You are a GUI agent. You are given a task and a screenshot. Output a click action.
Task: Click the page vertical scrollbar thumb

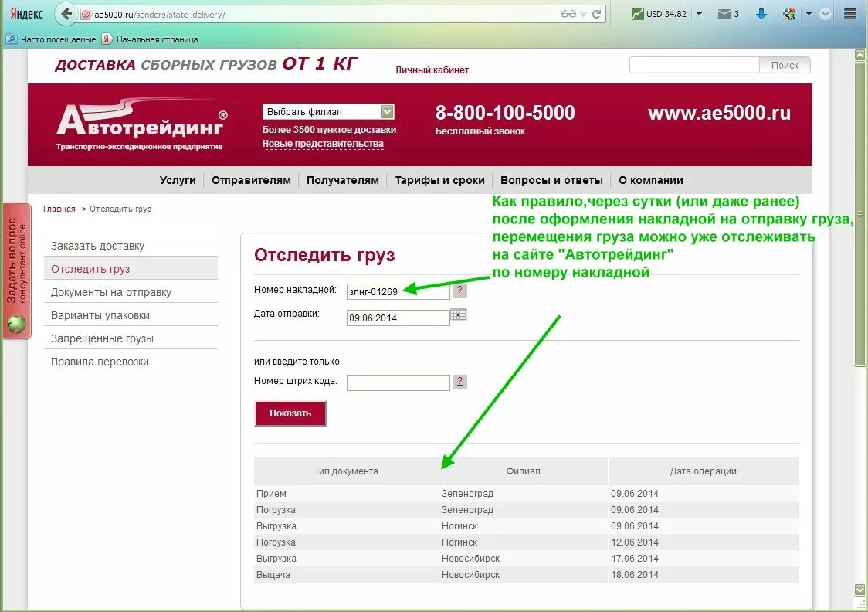coord(860,213)
